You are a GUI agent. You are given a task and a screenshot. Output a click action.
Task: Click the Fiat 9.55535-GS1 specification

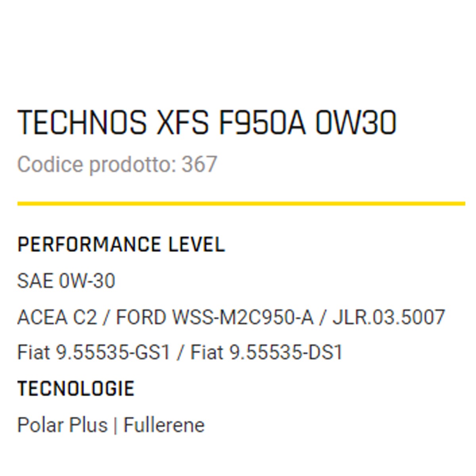94,352
